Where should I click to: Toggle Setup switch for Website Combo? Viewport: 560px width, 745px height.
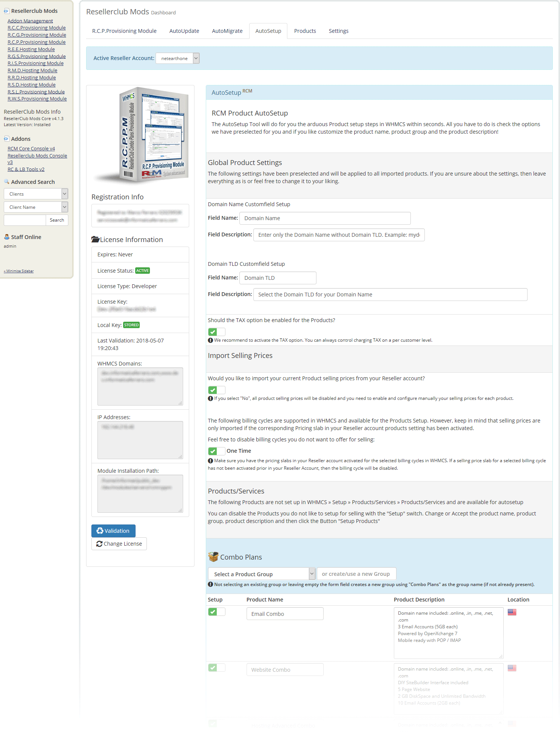(217, 668)
